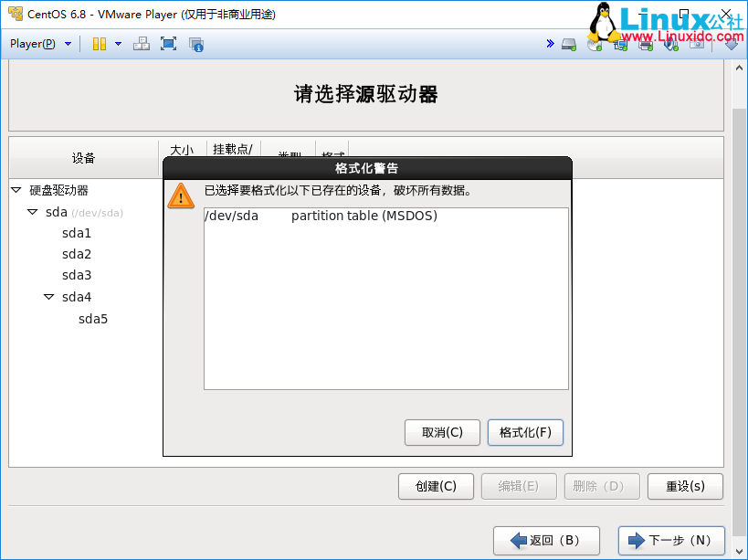
Task: Collapse the 硬盘驱动器 tree node
Action: tap(15, 190)
